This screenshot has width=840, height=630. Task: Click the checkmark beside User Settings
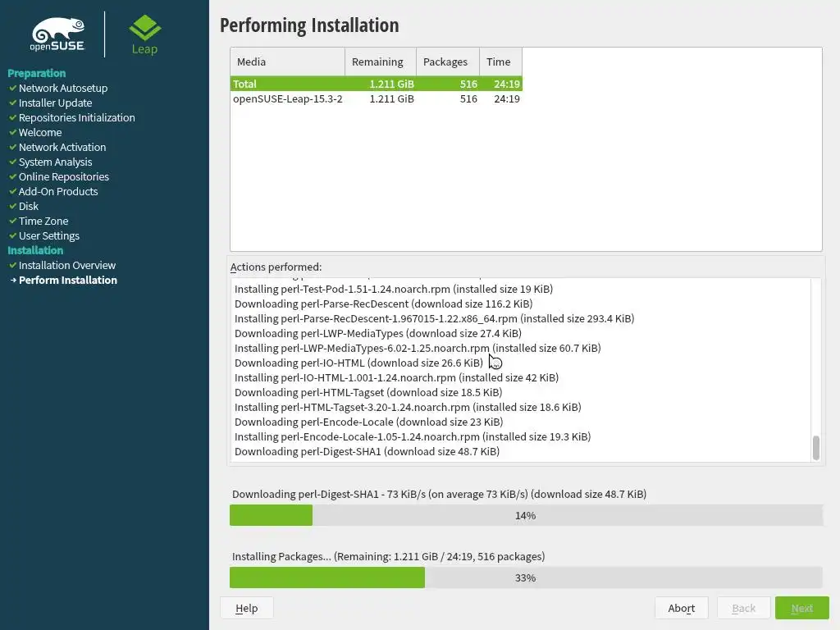(12, 235)
